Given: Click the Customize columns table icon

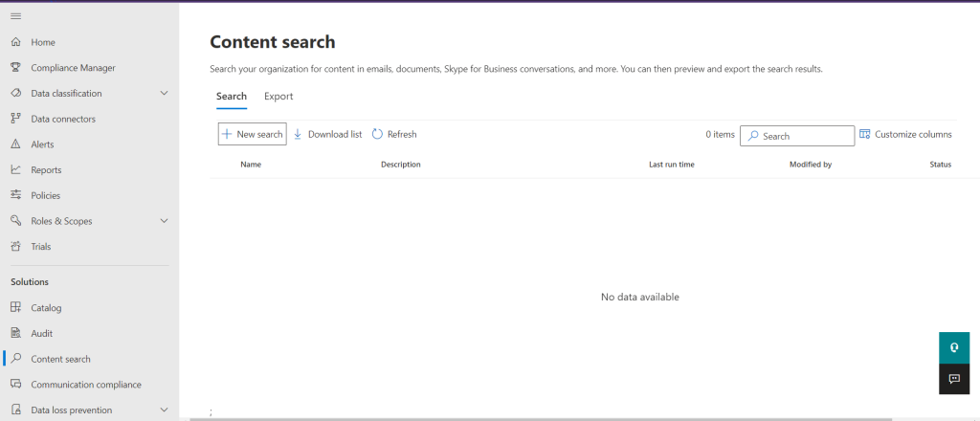Looking at the screenshot, I should (865, 134).
